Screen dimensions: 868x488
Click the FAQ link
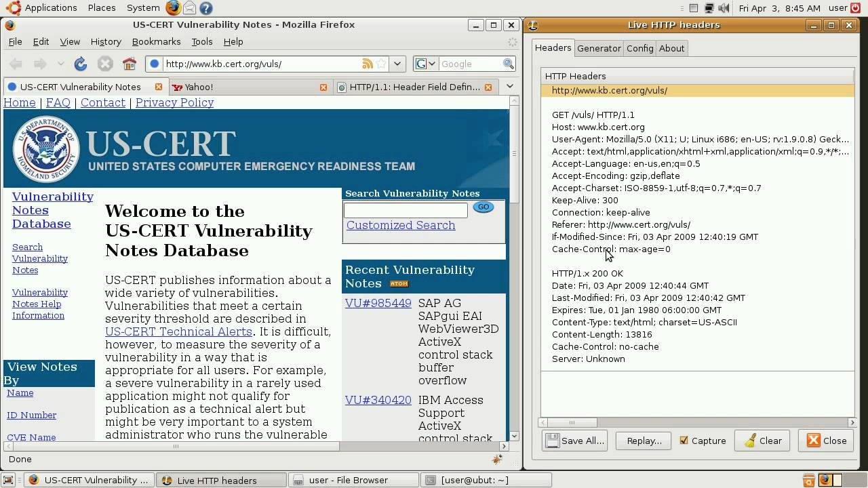58,102
